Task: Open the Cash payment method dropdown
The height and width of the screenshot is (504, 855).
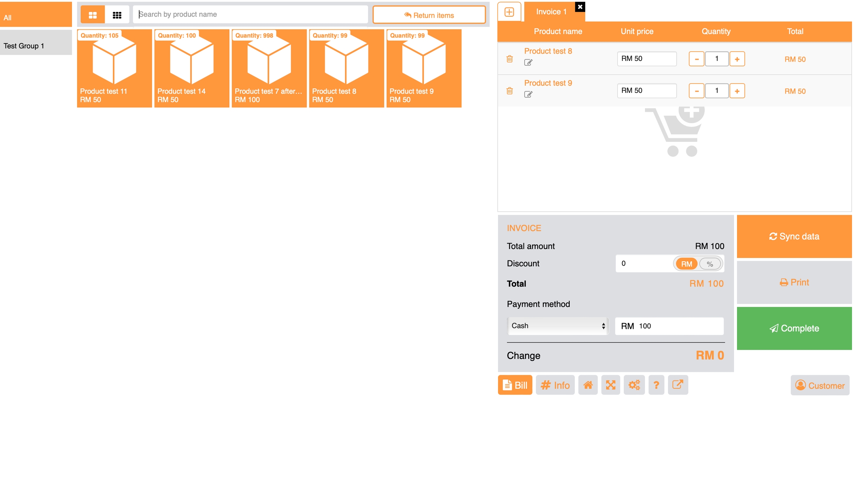Action: pos(557,326)
